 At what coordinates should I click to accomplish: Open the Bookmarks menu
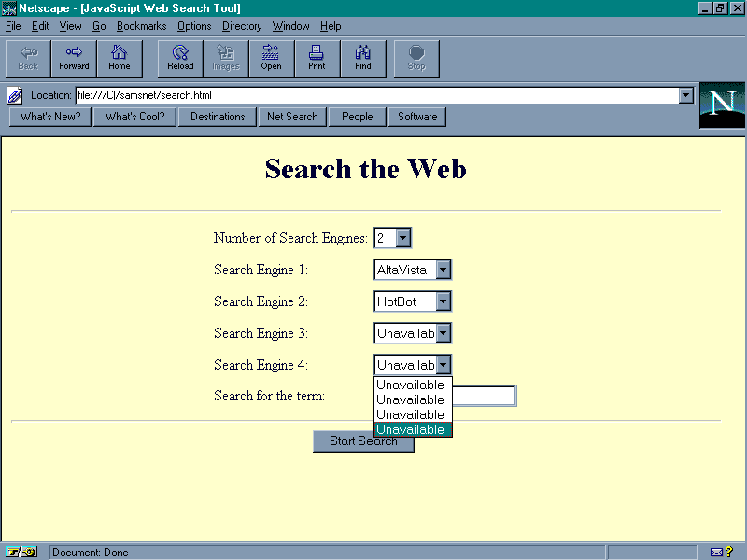click(141, 26)
